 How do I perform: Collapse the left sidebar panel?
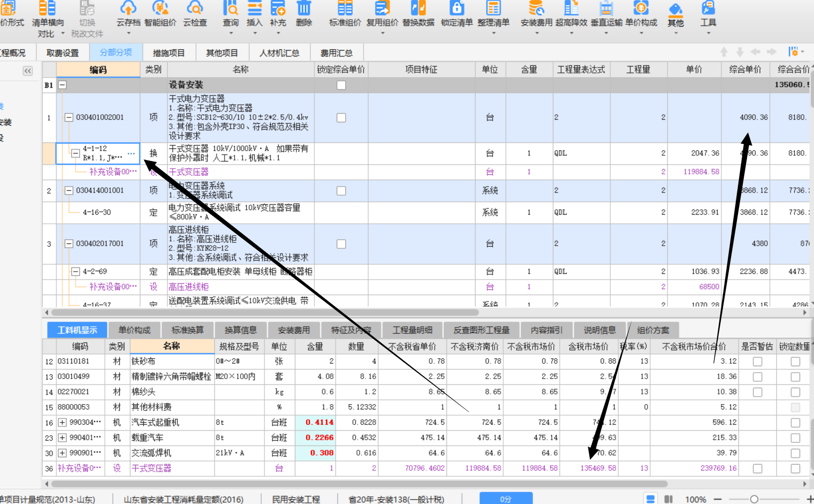point(28,71)
